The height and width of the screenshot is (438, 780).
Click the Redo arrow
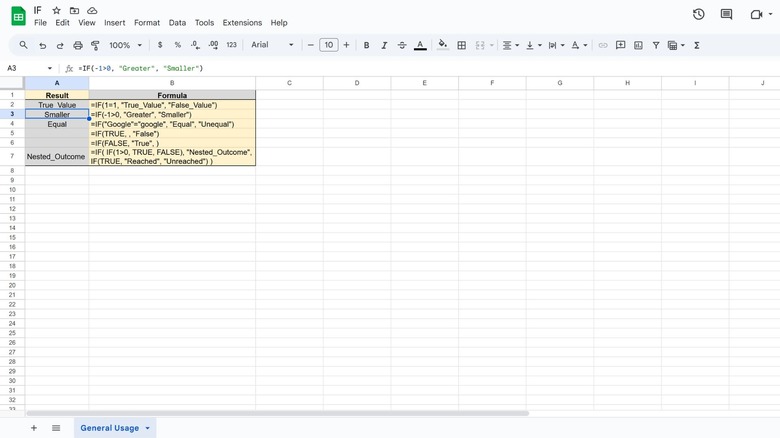coord(60,45)
